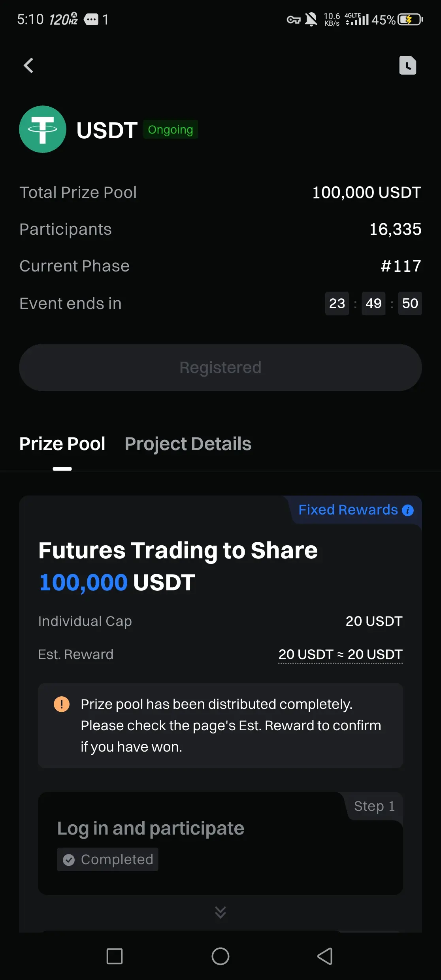The width and height of the screenshot is (441, 980).
Task: Tap the Fixed Rewards label
Action: [x=348, y=510]
